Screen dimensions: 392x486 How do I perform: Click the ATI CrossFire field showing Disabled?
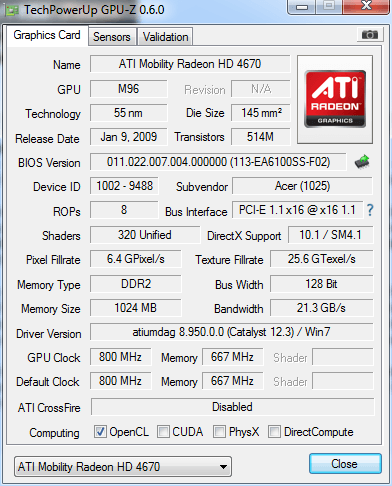point(232,407)
